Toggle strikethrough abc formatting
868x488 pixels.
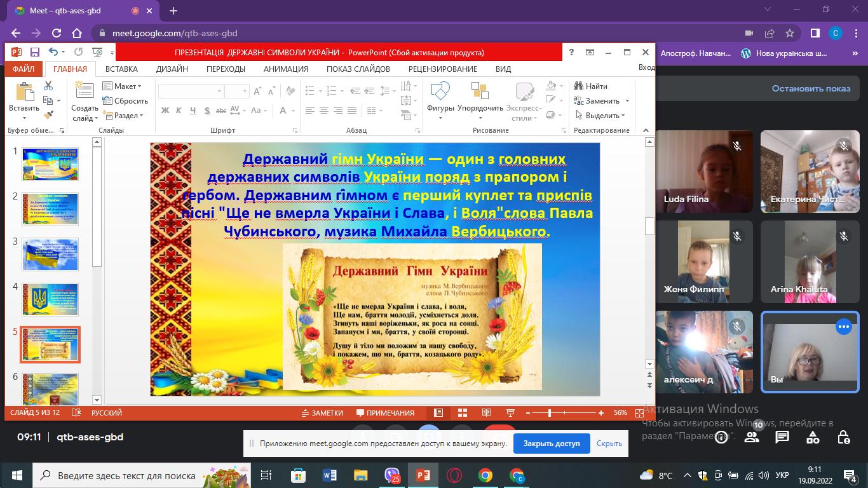click(x=221, y=111)
